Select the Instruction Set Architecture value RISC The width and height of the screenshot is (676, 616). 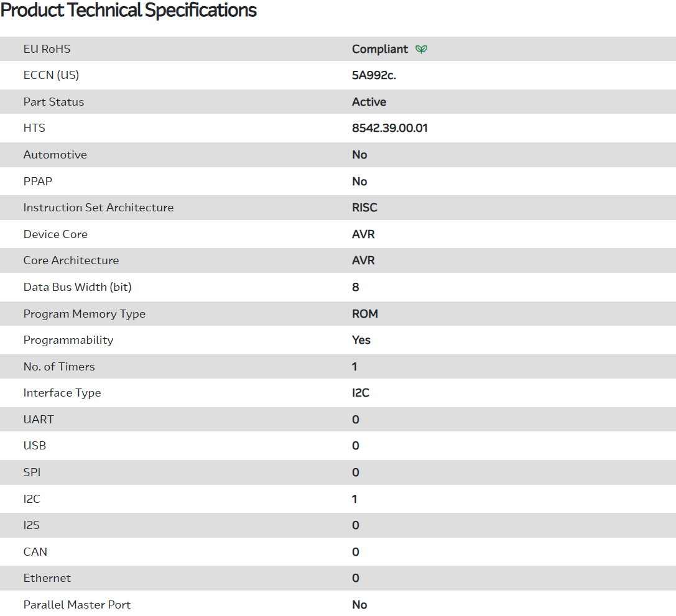[x=364, y=208]
